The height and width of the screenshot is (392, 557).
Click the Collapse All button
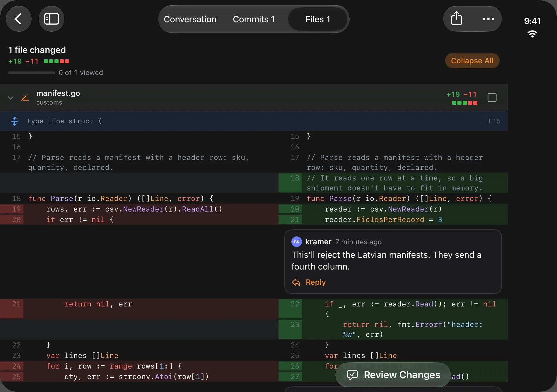[472, 61]
